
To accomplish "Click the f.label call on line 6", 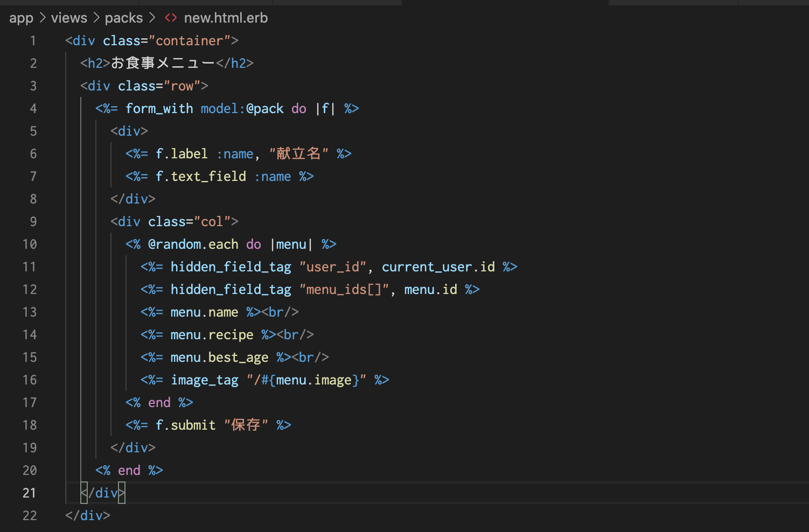I will [x=182, y=154].
